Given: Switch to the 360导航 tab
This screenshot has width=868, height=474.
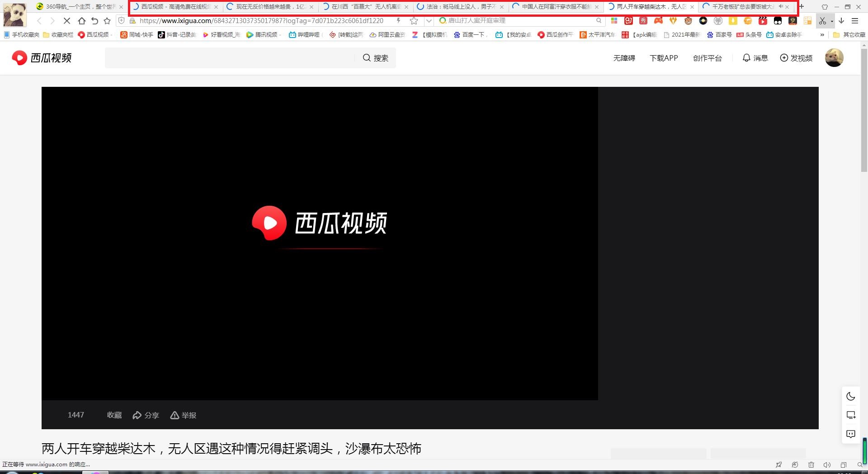Looking at the screenshot, I should pos(80,7).
